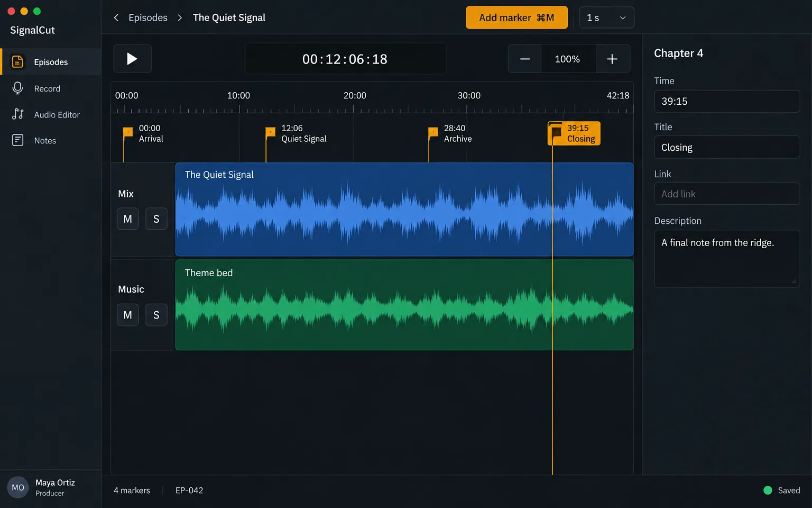Viewport: 812px width, 508px height.
Task: Solo the Music track
Action: coord(156,315)
